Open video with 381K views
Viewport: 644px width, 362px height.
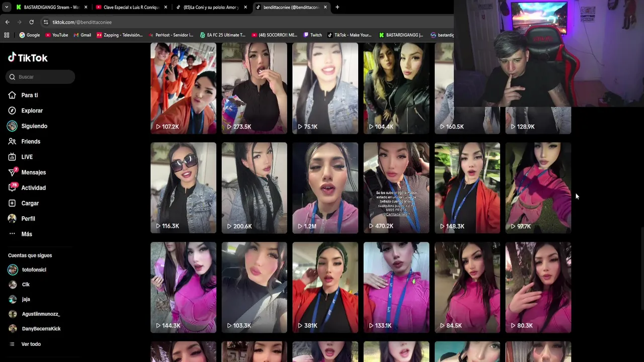[325, 288]
